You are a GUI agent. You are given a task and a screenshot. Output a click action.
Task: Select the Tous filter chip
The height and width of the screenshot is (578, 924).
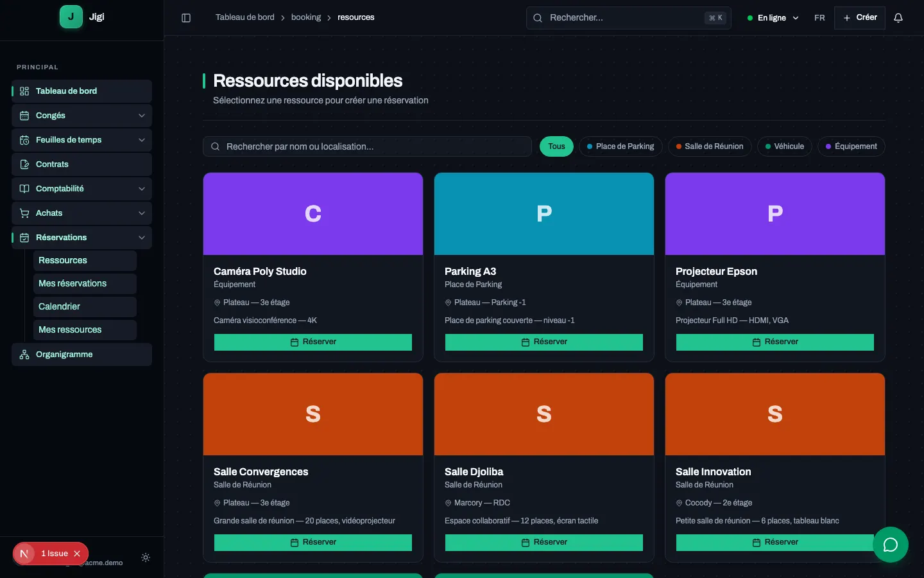coord(556,146)
